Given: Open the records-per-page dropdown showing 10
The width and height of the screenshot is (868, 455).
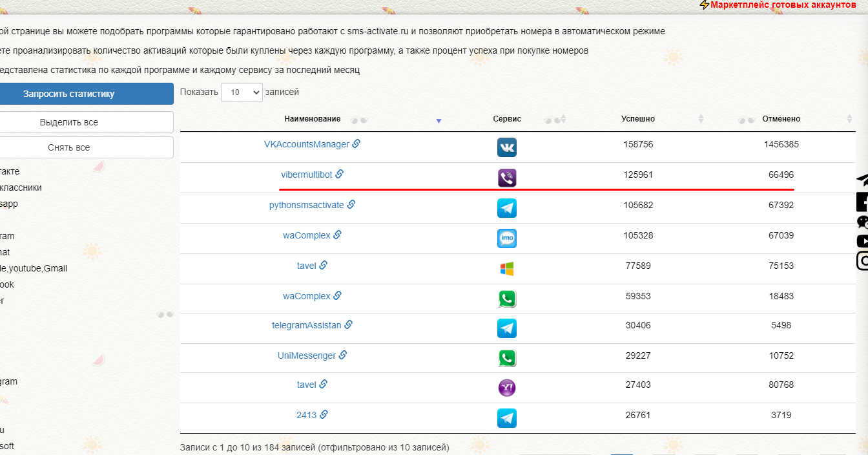Looking at the screenshot, I should 242,92.
